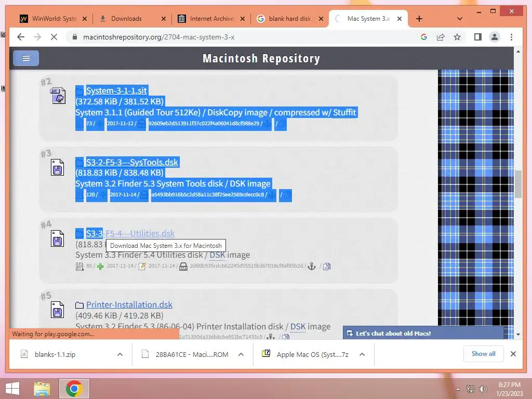532x399 pixels.
Task: Click the network icon in system tray
Action: (470, 389)
